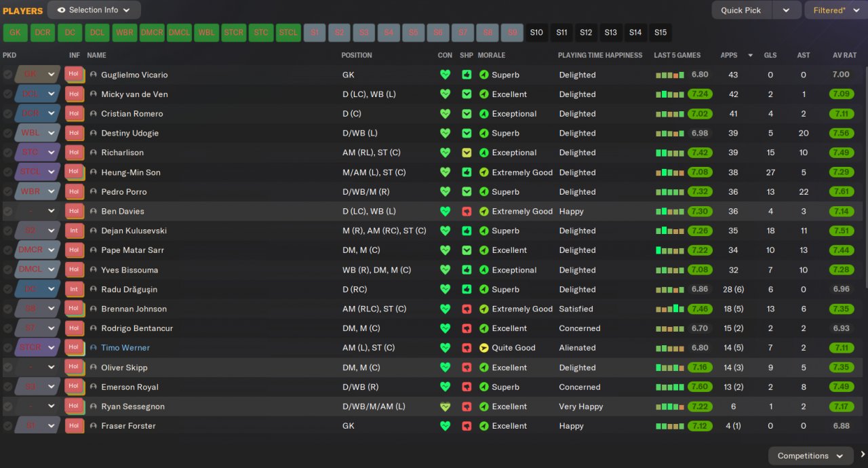Open Timo Werner's player profile
This screenshot has width=868, height=468.
(x=125, y=348)
